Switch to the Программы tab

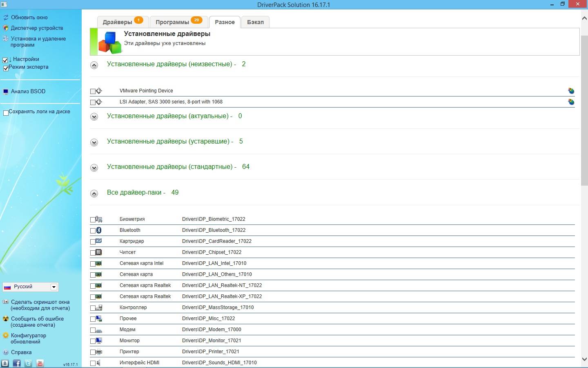pyautogui.click(x=178, y=22)
